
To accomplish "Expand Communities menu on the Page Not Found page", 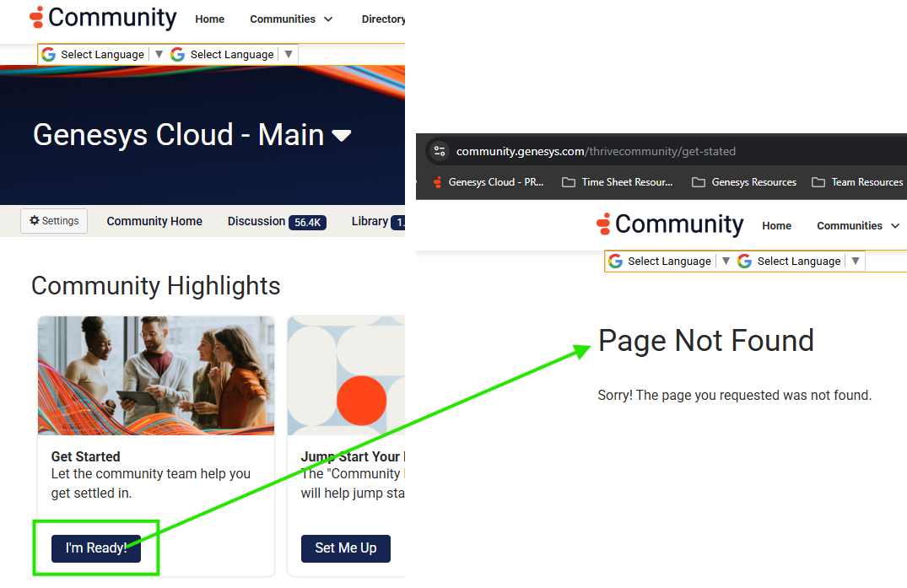I will (858, 225).
